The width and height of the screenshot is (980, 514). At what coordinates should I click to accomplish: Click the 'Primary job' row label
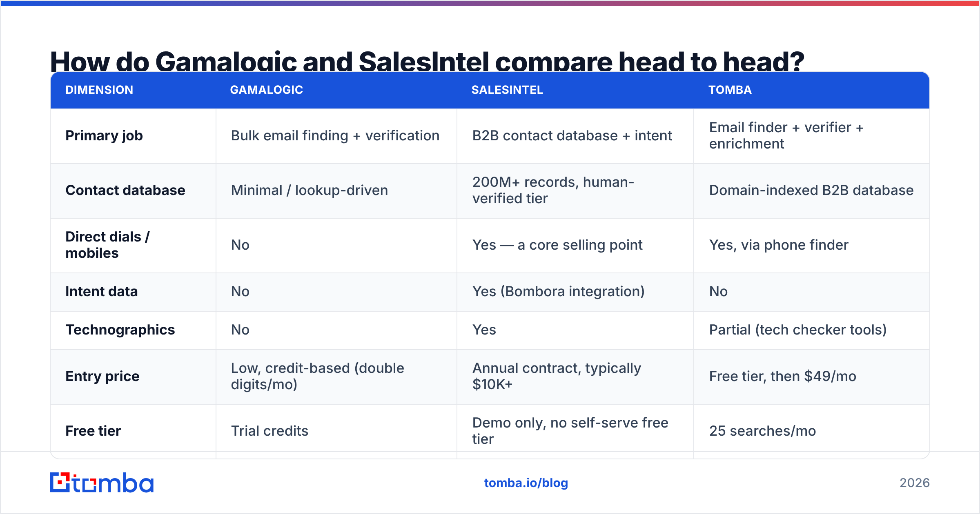pyautogui.click(x=104, y=135)
